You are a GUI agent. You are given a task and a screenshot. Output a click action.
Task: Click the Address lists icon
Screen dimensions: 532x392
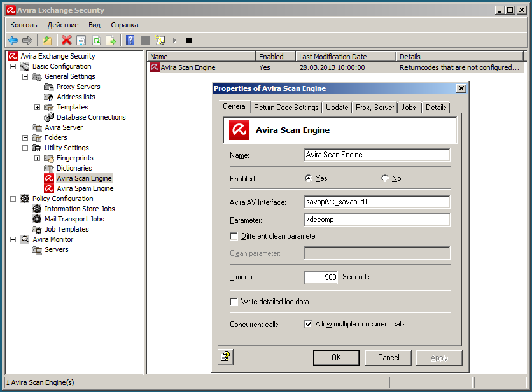(49, 97)
